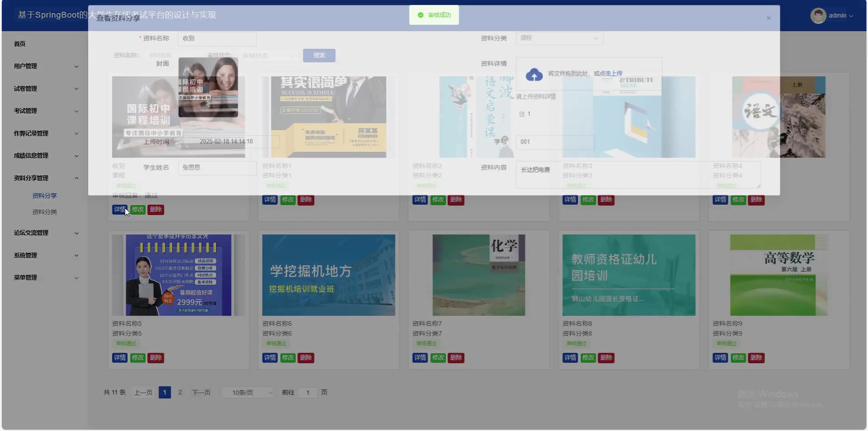Screen dimensions: 868x431
Task: Go to page 2 in pagination
Action: tap(180, 393)
